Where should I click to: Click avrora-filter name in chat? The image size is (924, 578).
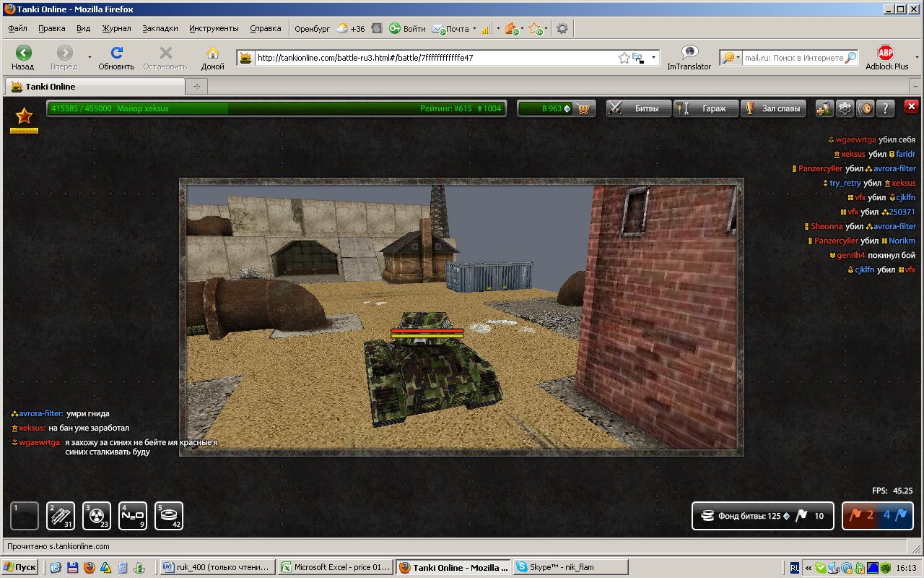[41, 413]
